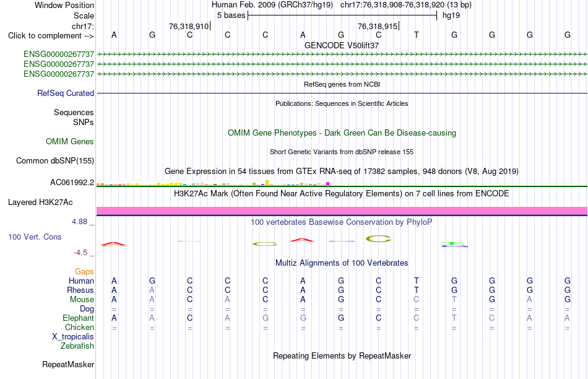Click the magenta bar in GTEx expression chart
Screen dimensions: 588x379
[x=328, y=183]
